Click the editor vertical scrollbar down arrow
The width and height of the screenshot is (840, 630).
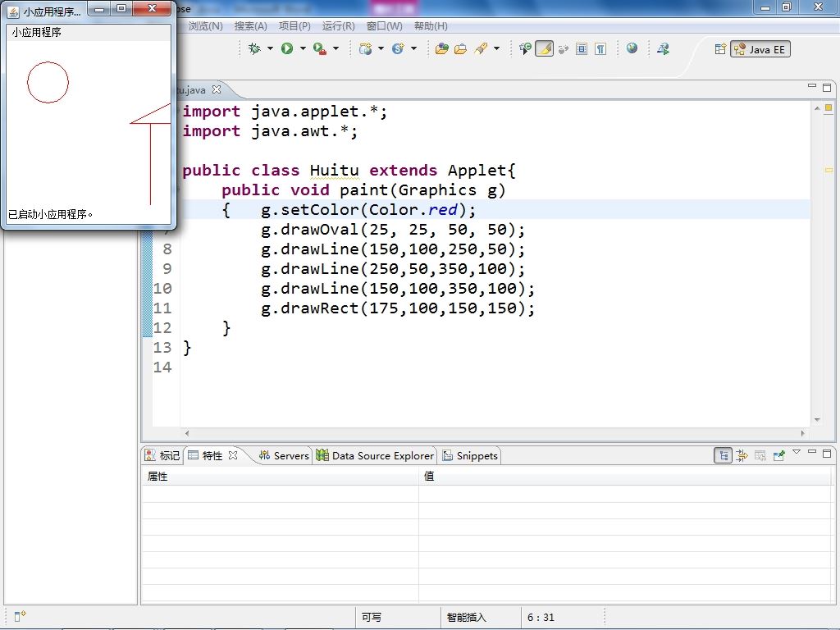click(817, 420)
